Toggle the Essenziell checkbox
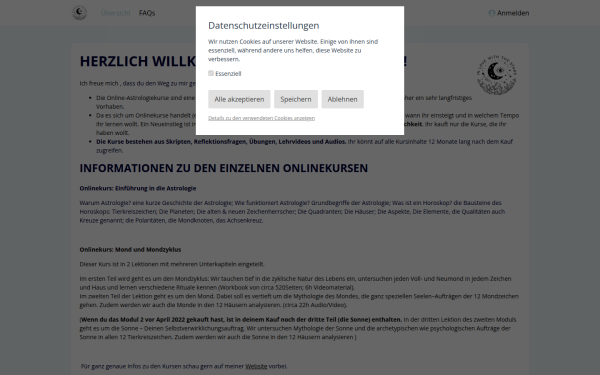Image resolution: width=600 pixels, height=375 pixels. coord(211,73)
